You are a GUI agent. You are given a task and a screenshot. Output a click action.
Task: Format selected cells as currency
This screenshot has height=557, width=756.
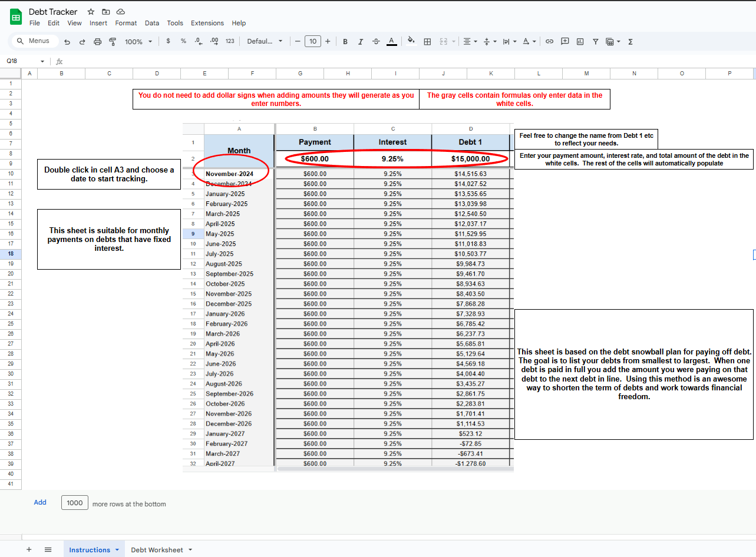click(168, 41)
